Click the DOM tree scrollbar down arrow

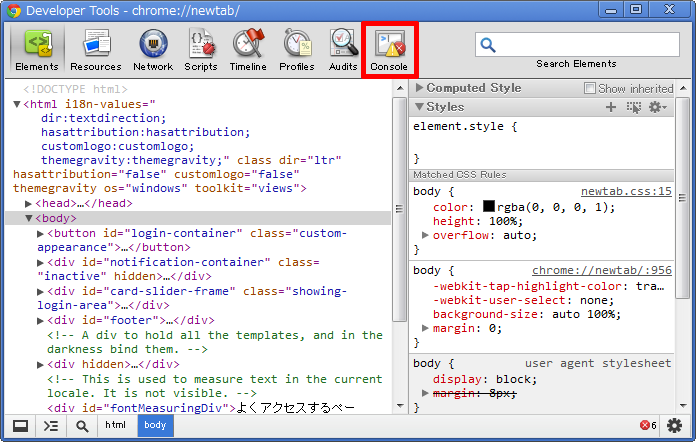pos(400,406)
